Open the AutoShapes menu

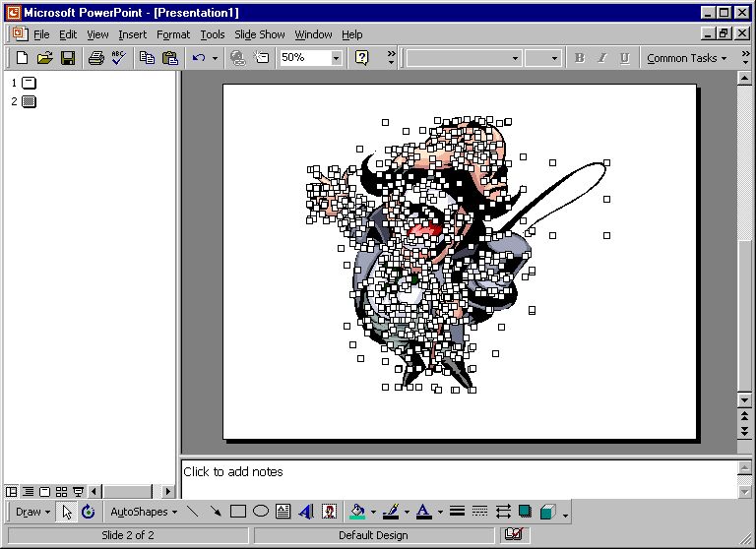click(x=144, y=512)
